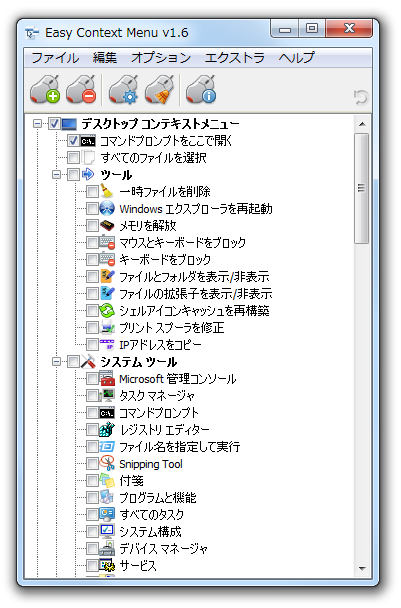Click the sticky notes icon beside 付箋
The image size is (401, 608).
107,480
